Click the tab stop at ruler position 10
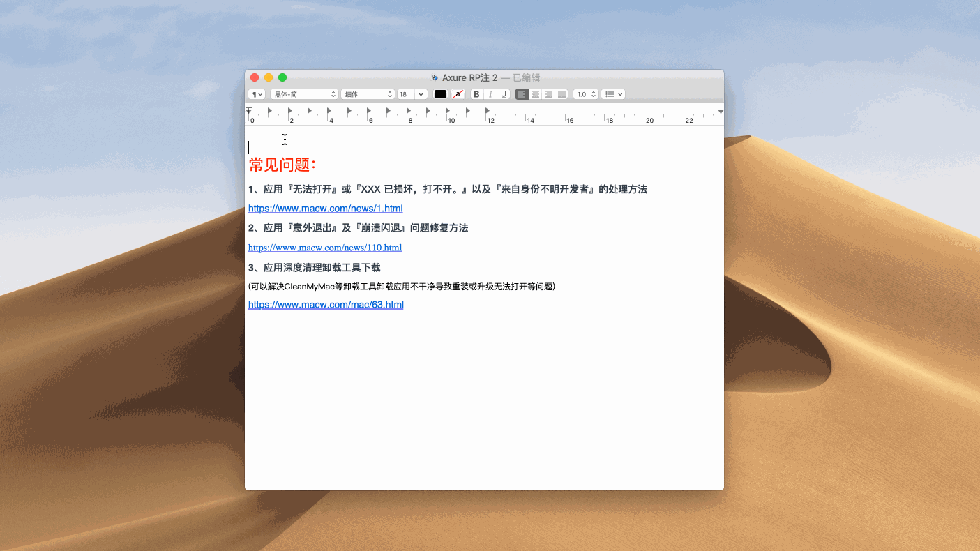The image size is (980, 551). pos(448,110)
